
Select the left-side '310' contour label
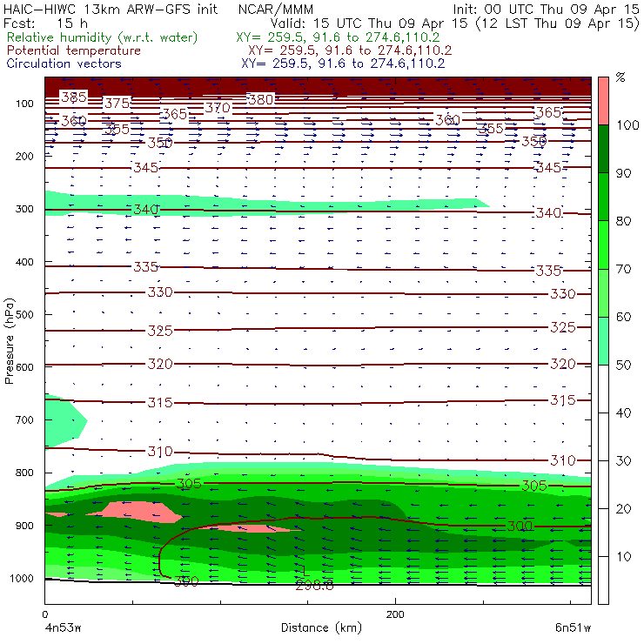point(160,452)
